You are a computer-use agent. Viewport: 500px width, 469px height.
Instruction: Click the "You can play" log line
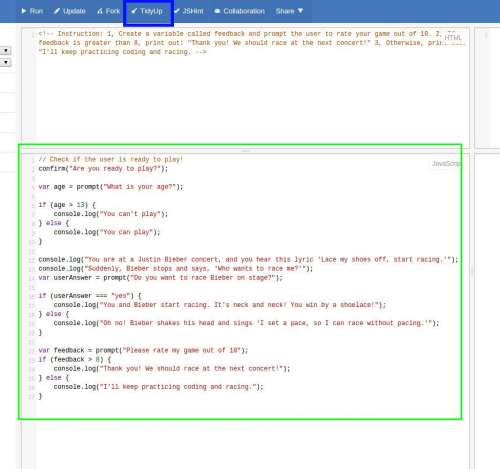coord(107,232)
